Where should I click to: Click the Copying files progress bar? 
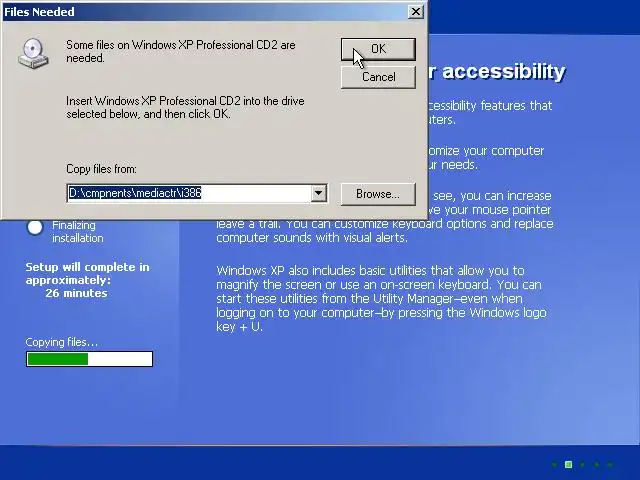point(89,359)
